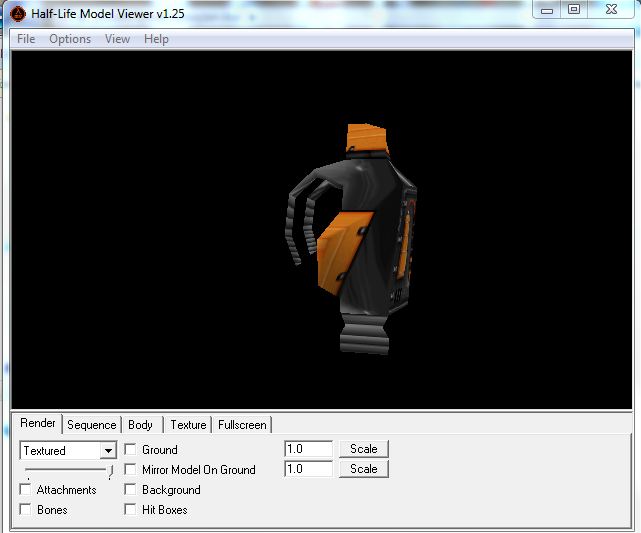641x533 pixels.
Task: Toggle Mirror Model On Ground checkbox
Action: 130,470
